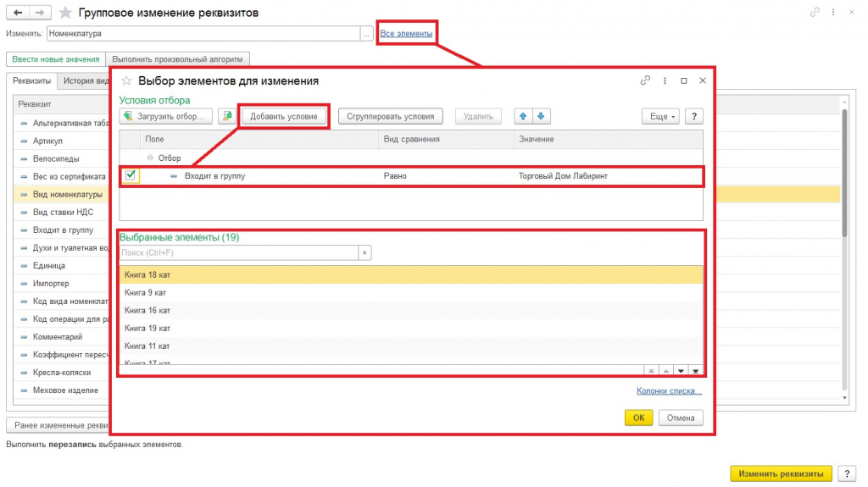868x487 pixels.
Task: Expand Ранее измененные реквизиты section
Action: [x=58, y=425]
